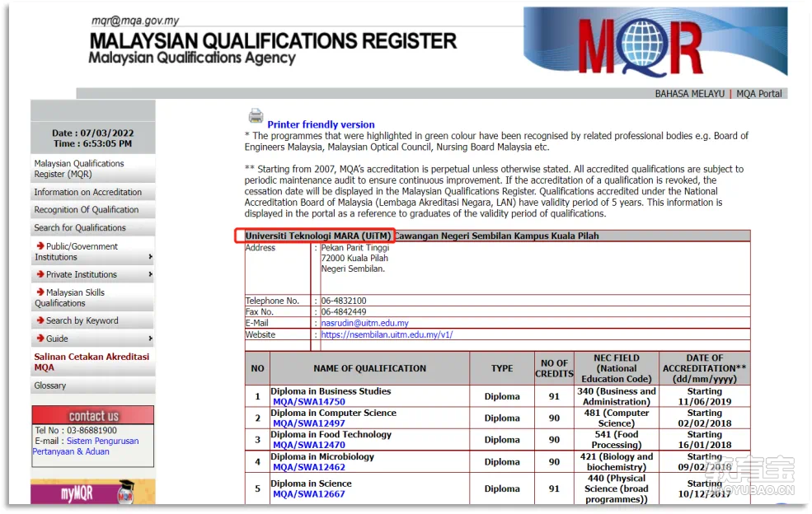The height and width of the screenshot is (514, 812).
Task: Click Diploma in Food Technology title
Action: tap(331, 435)
